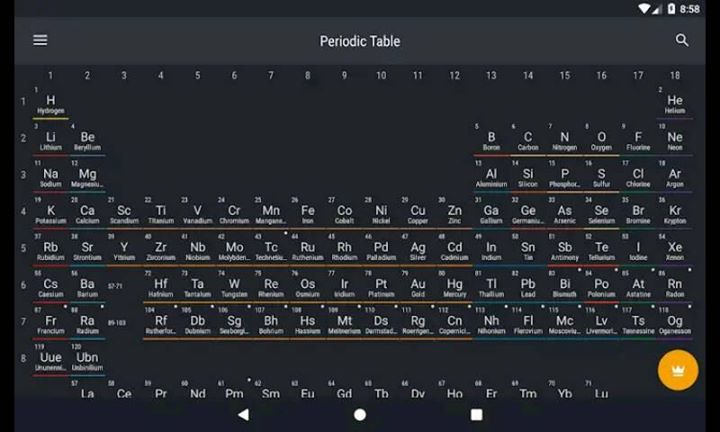Tap the Android back navigation button

coord(243,414)
